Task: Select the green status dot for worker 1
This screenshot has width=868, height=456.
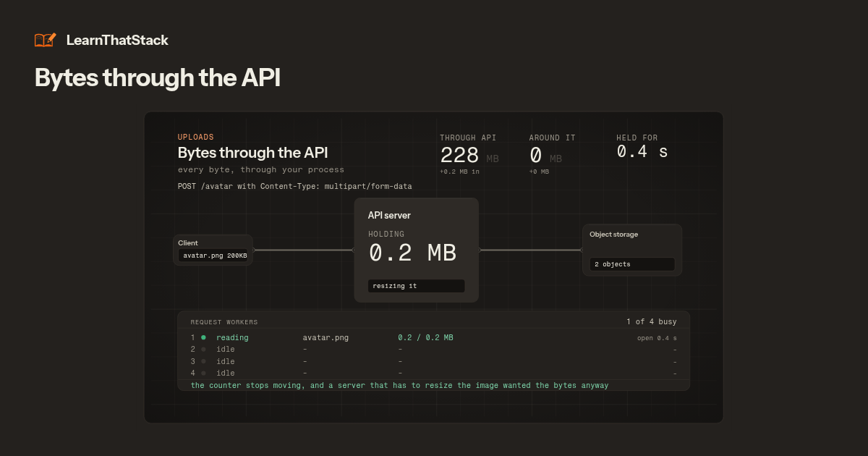Action: pos(203,337)
